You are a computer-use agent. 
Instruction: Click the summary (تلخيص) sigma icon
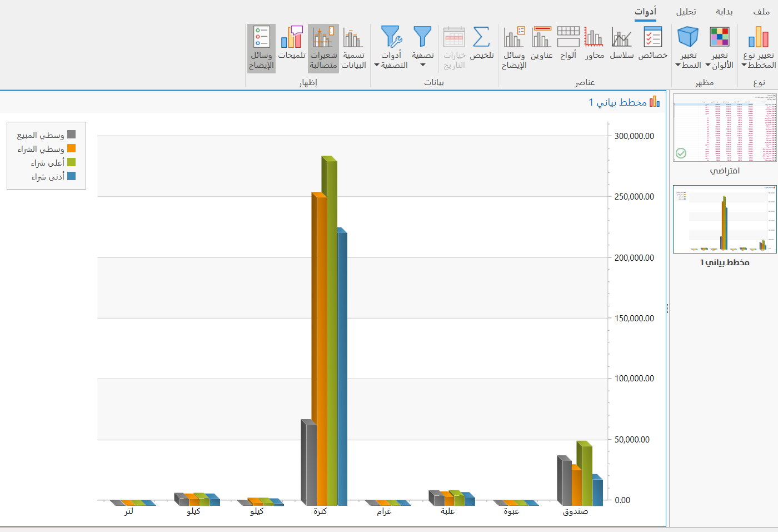point(481,38)
